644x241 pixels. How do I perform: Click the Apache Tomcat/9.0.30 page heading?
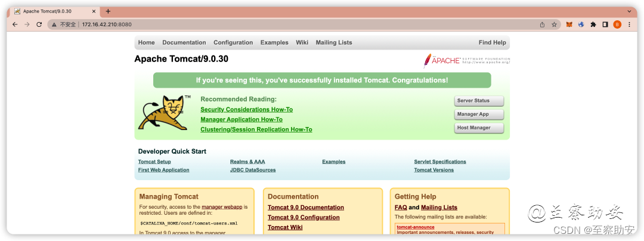pyautogui.click(x=181, y=59)
